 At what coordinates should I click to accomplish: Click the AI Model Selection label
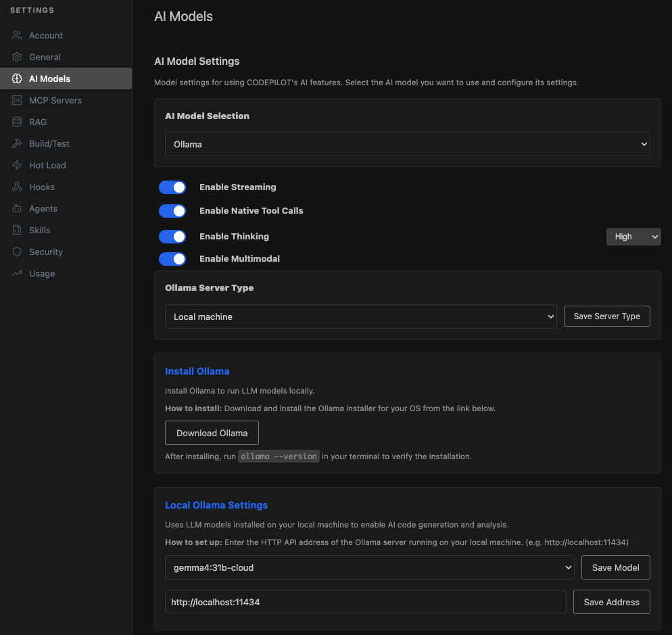(x=207, y=116)
